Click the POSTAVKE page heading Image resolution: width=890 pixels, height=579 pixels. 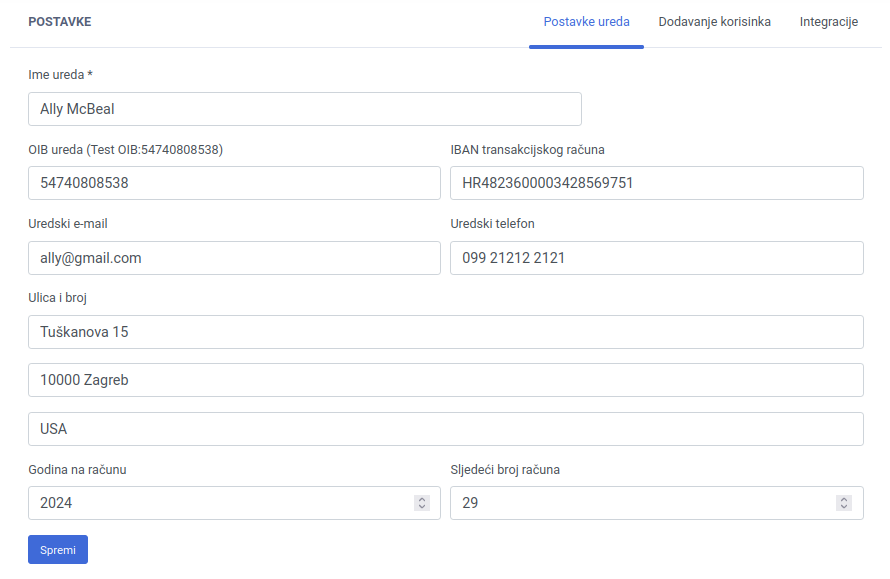point(60,22)
